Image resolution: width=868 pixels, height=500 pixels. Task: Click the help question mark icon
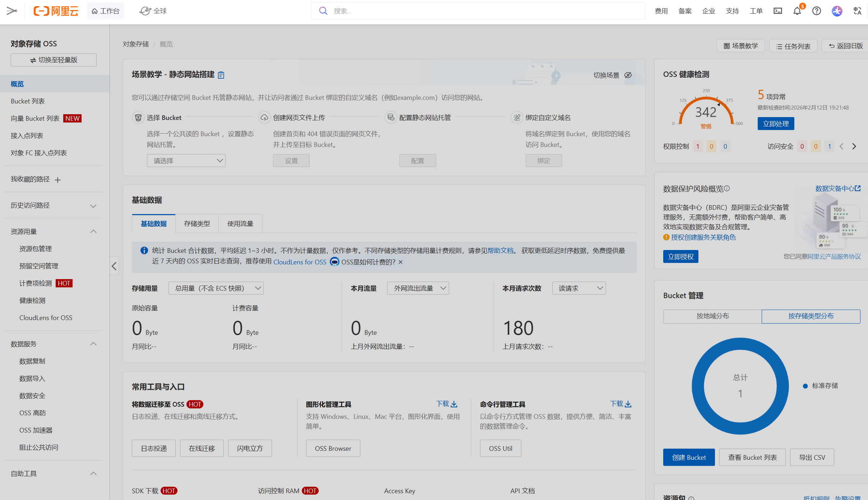[816, 11]
